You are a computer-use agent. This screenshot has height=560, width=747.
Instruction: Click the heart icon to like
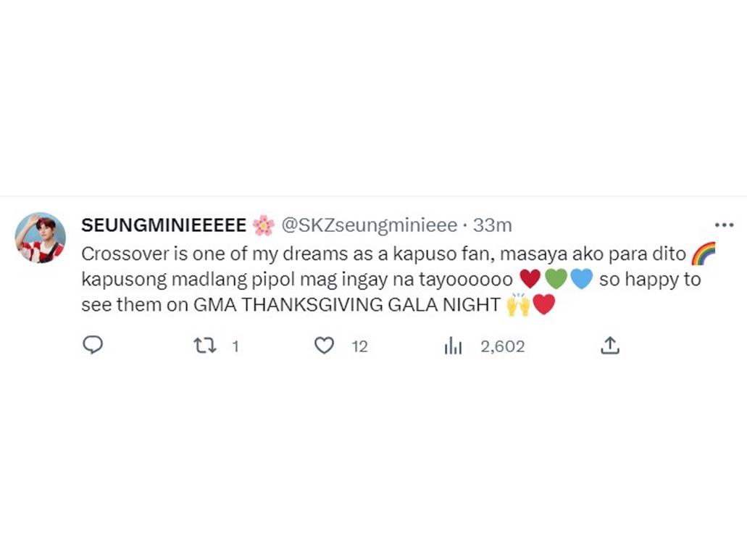coord(323,346)
